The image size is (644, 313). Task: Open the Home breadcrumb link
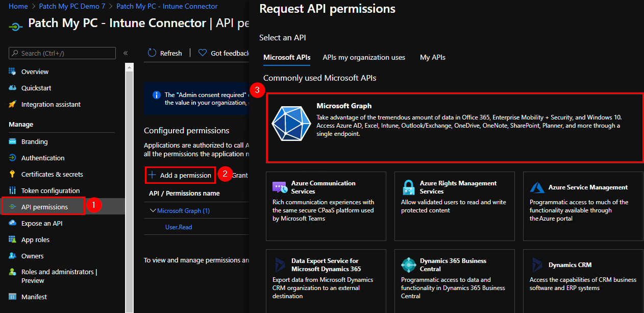click(x=18, y=6)
